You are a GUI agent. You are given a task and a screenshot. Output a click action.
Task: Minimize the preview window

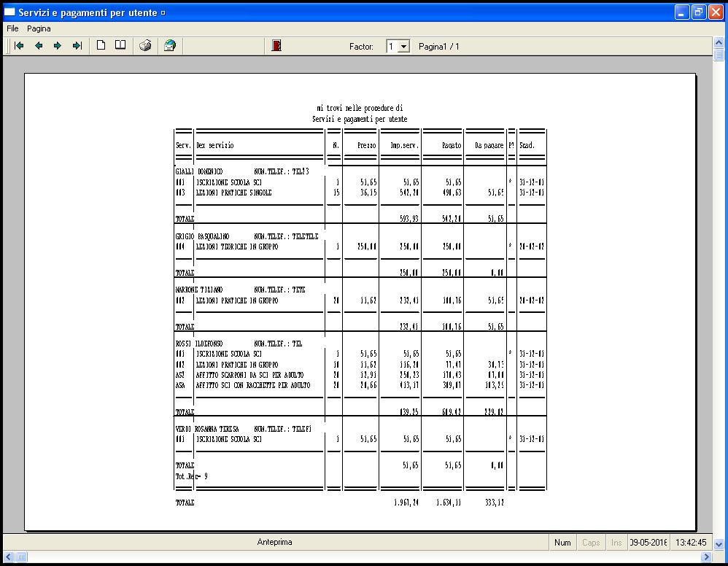click(x=681, y=12)
